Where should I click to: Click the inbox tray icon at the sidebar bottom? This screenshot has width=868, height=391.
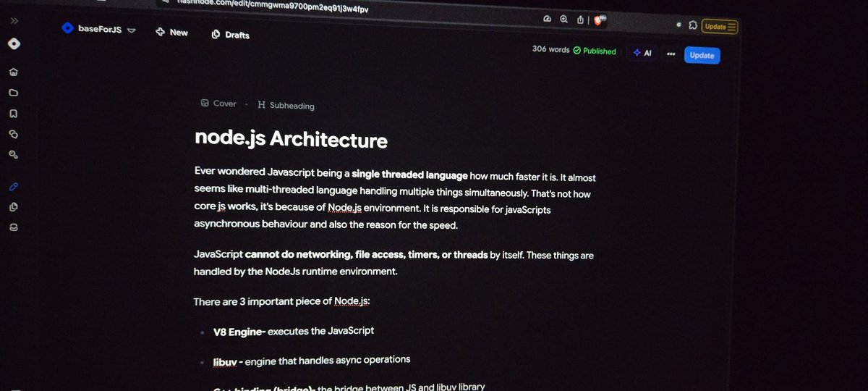(13, 227)
